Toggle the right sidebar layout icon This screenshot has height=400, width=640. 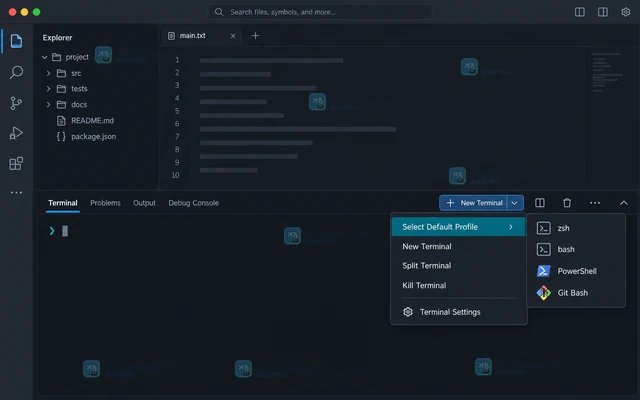pos(602,12)
